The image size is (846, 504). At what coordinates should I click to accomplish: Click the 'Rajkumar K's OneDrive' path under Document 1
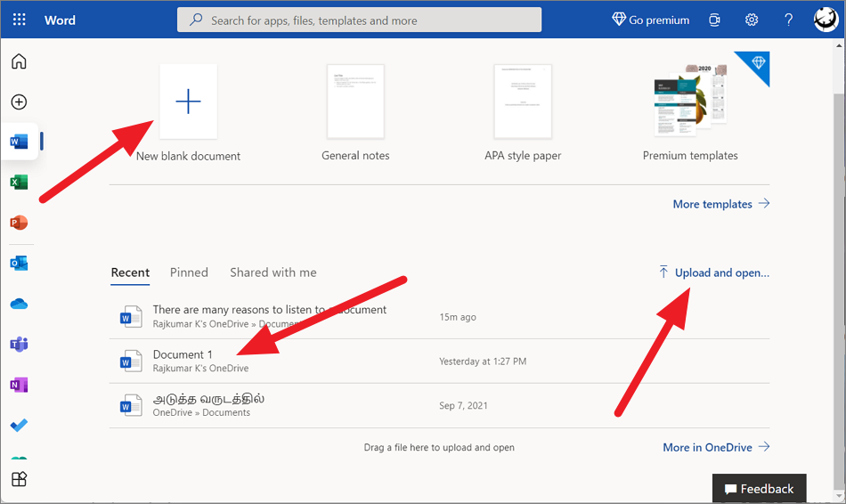200,368
